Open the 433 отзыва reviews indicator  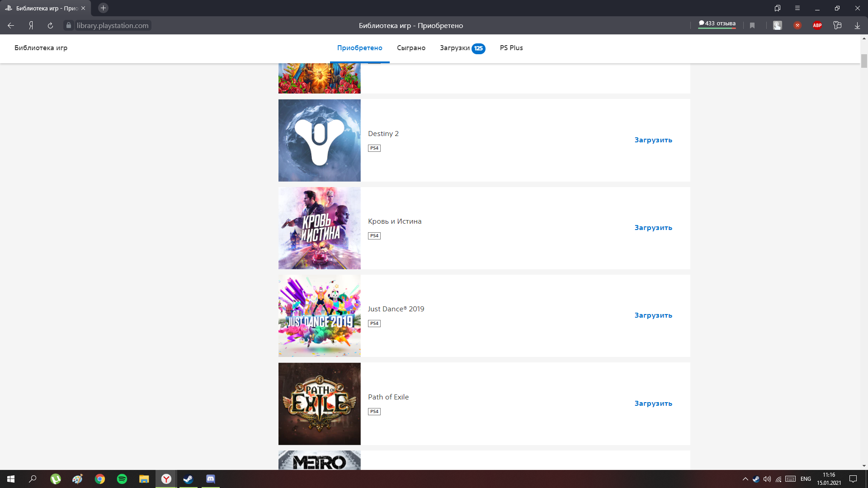pyautogui.click(x=717, y=24)
